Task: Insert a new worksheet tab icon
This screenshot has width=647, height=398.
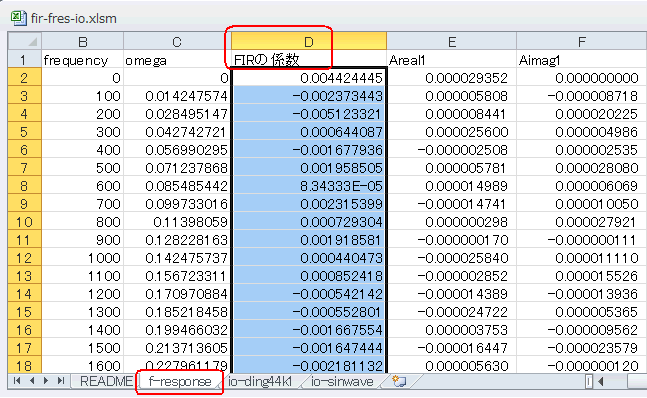Action: pyautogui.click(x=399, y=381)
